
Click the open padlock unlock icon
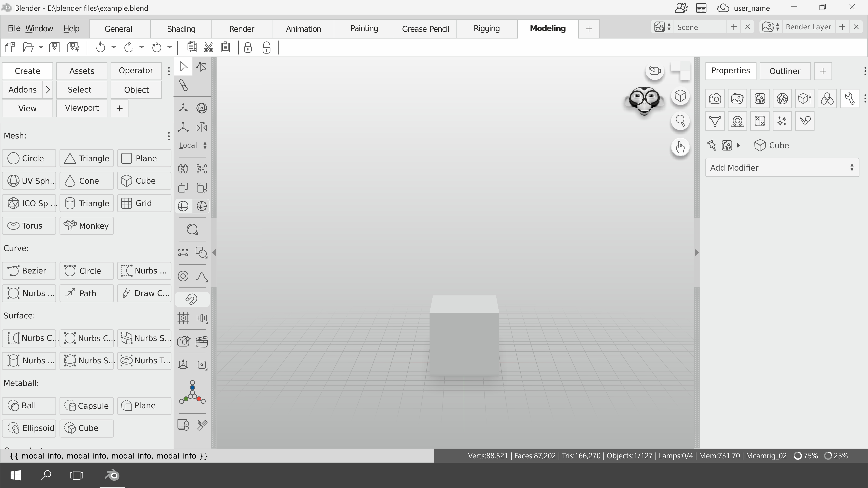click(267, 48)
